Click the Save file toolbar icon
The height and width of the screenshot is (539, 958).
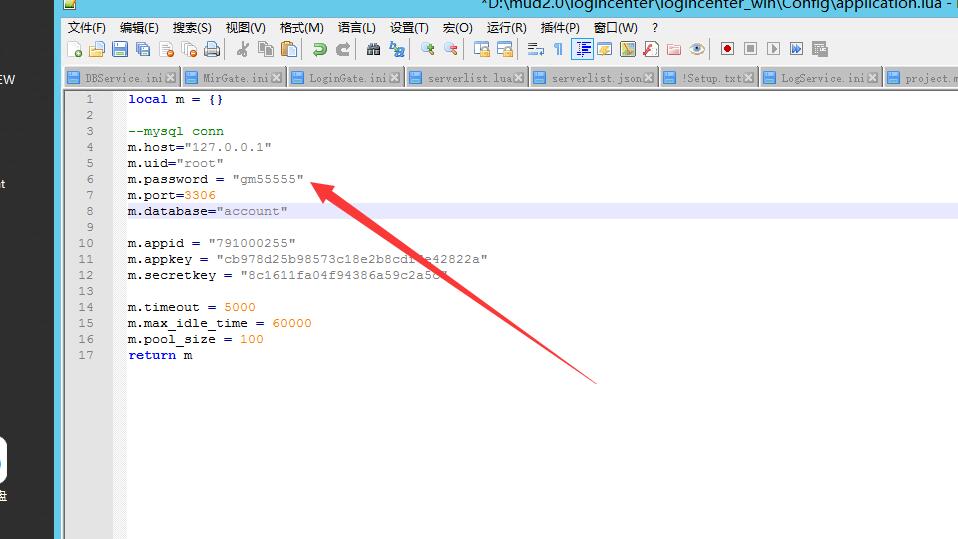click(x=120, y=49)
